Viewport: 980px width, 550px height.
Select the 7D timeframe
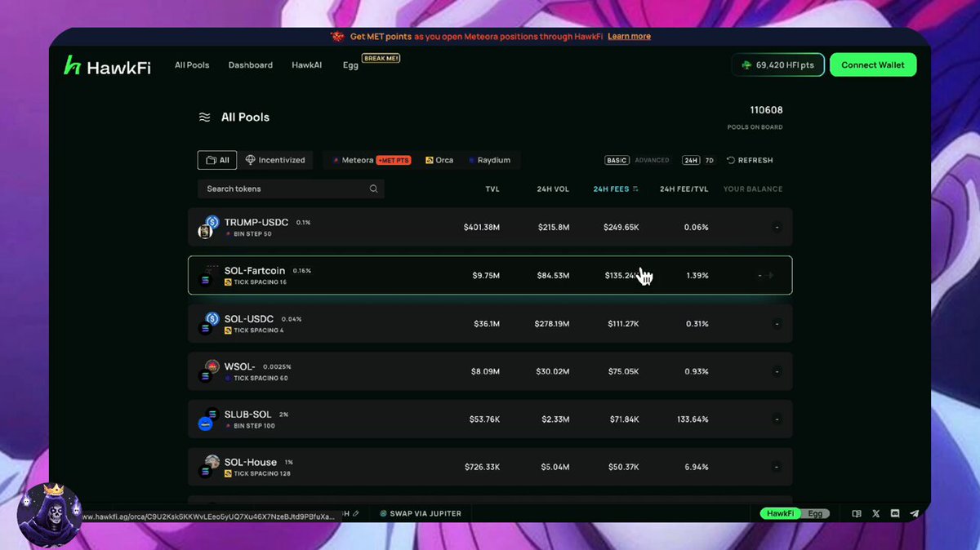pos(710,160)
